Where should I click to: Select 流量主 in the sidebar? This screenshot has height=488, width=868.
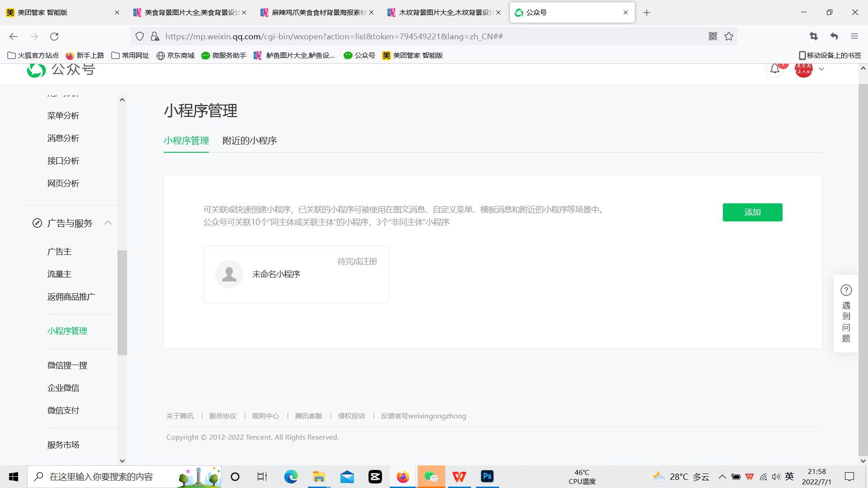[59, 274]
